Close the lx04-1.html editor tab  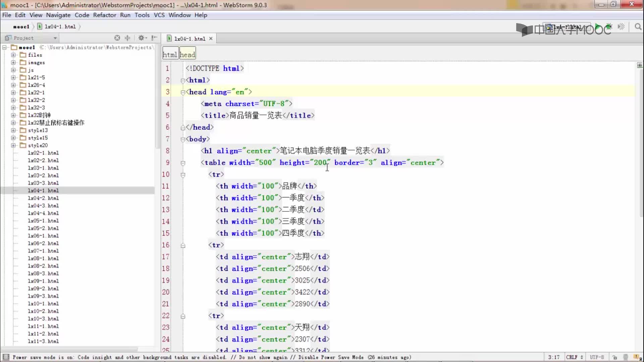211,39
